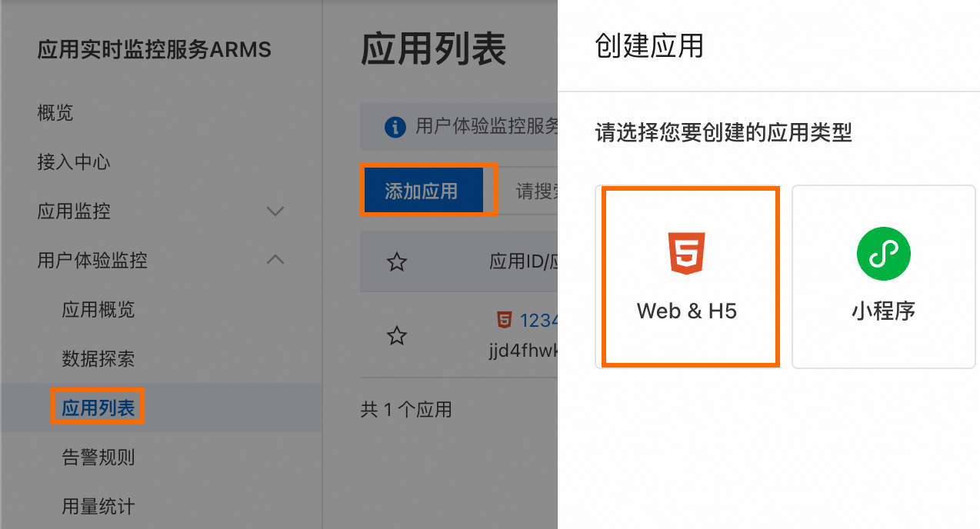The width and height of the screenshot is (980, 529).
Task: Choose the 小程序 application type card
Action: 883,277
